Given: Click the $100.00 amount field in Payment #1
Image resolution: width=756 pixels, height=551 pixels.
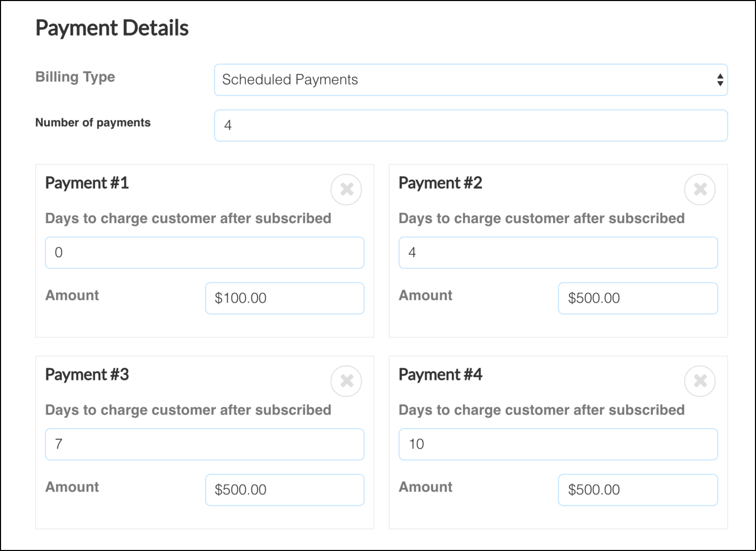Looking at the screenshot, I should (x=285, y=298).
